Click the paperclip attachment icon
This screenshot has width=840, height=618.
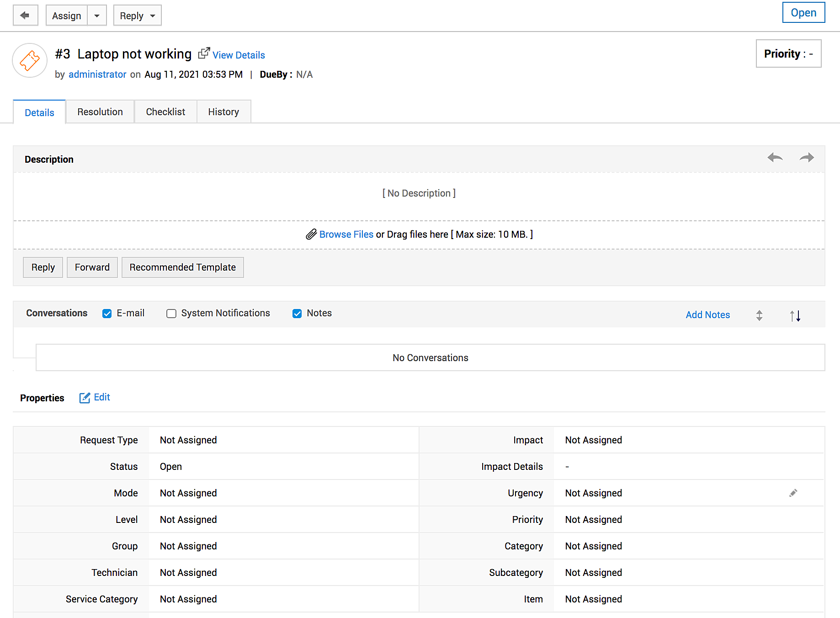click(311, 234)
